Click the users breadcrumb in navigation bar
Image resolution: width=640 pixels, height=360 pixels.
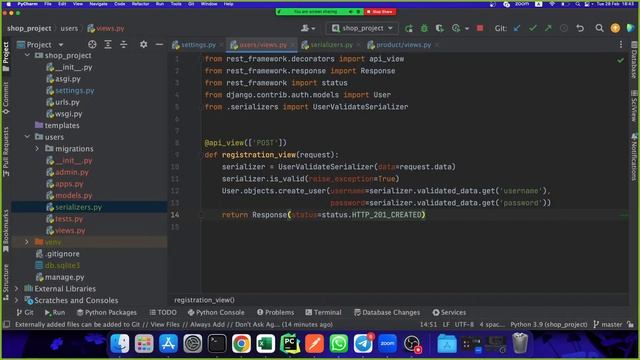click(69, 28)
